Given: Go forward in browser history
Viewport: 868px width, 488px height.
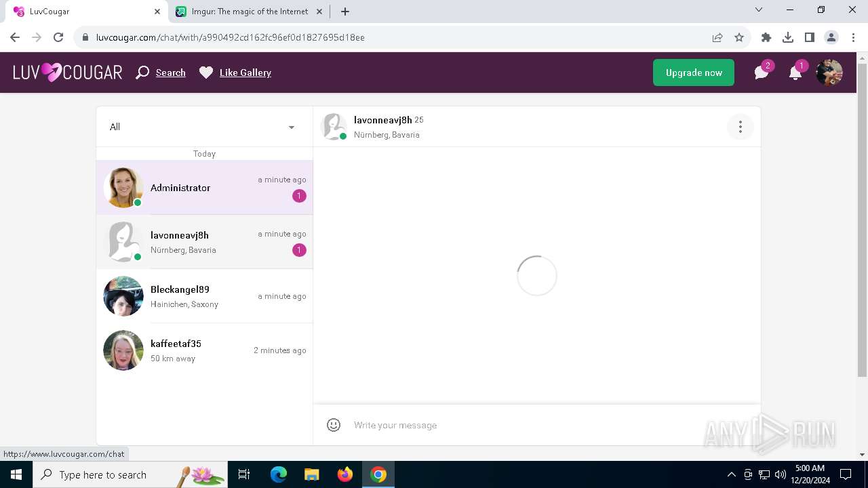Looking at the screenshot, I should pyautogui.click(x=37, y=37).
